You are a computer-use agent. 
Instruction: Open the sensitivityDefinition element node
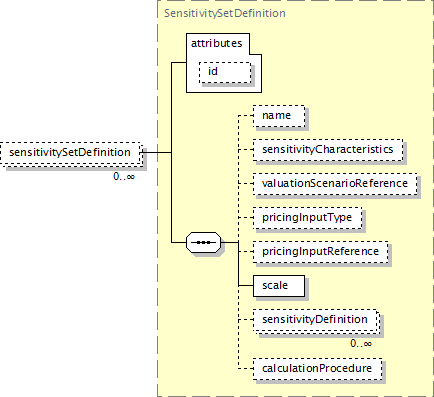tap(316, 320)
